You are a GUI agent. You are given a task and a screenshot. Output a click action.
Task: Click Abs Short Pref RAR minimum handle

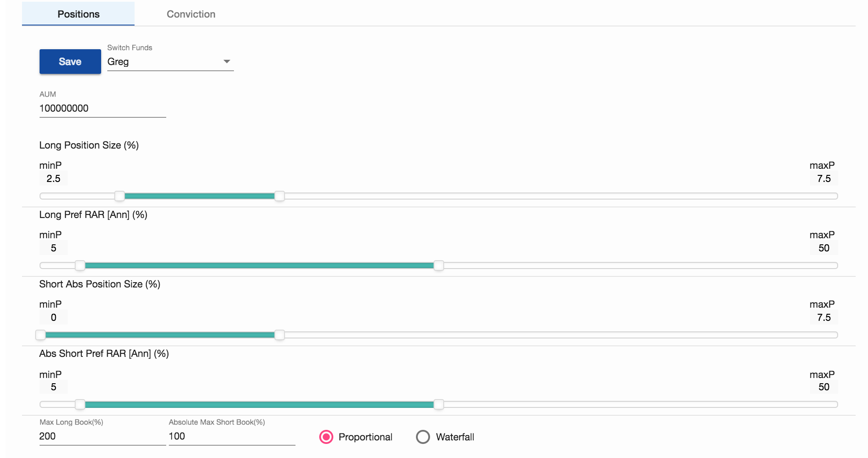point(80,404)
